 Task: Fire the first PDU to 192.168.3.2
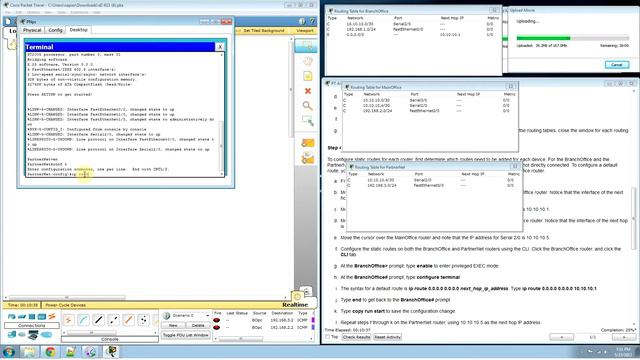(x=217, y=320)
